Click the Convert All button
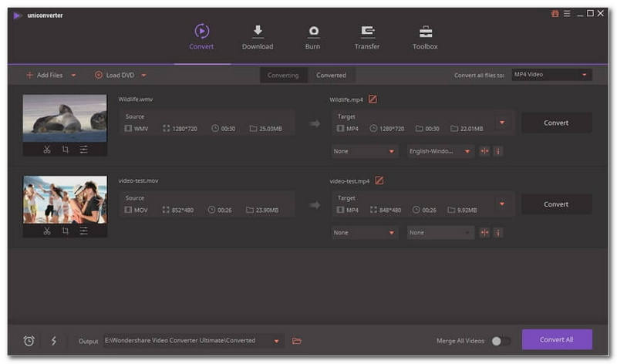Viewport: 617px width, 364px height. [557, 340]
